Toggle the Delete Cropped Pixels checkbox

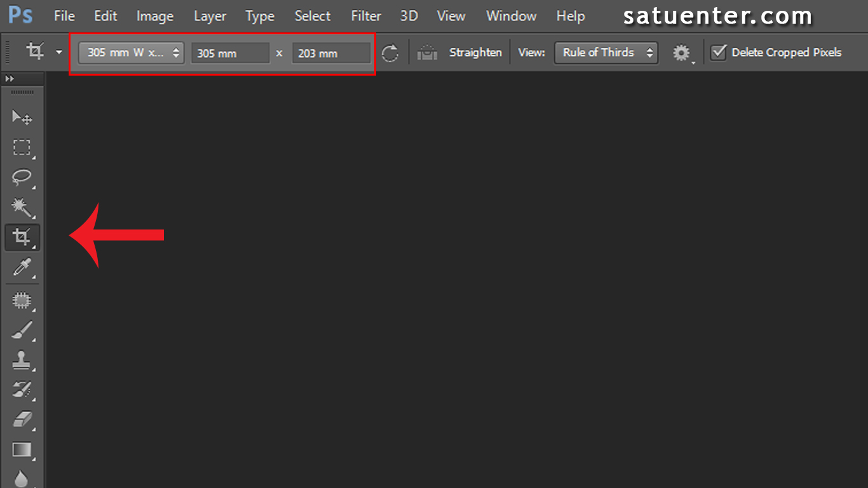tap(718, 52)
